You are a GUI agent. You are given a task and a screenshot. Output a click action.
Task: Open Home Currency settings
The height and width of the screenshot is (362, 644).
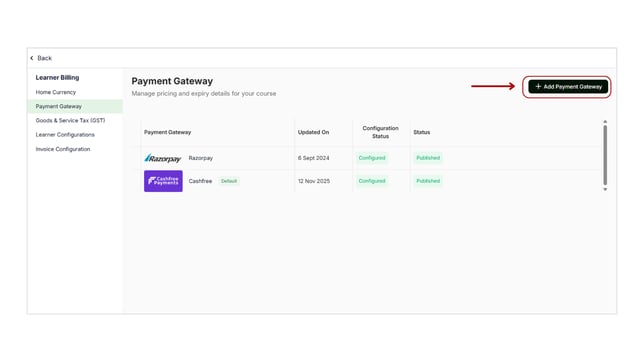pos(56,92)
